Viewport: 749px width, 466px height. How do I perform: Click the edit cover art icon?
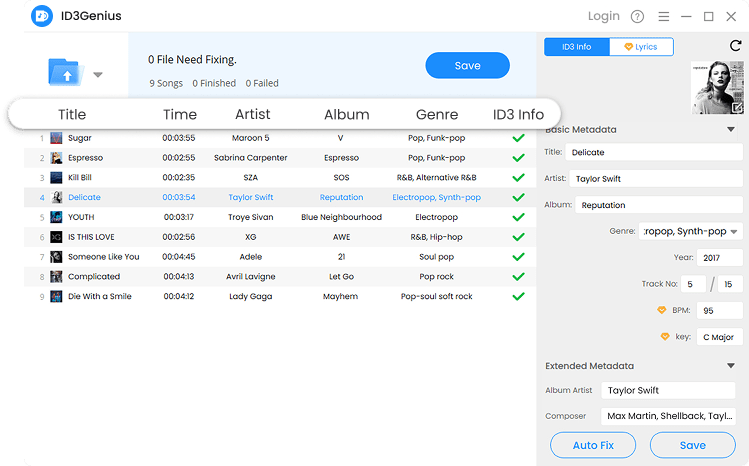pyautogui.click(x=737, y=108)
